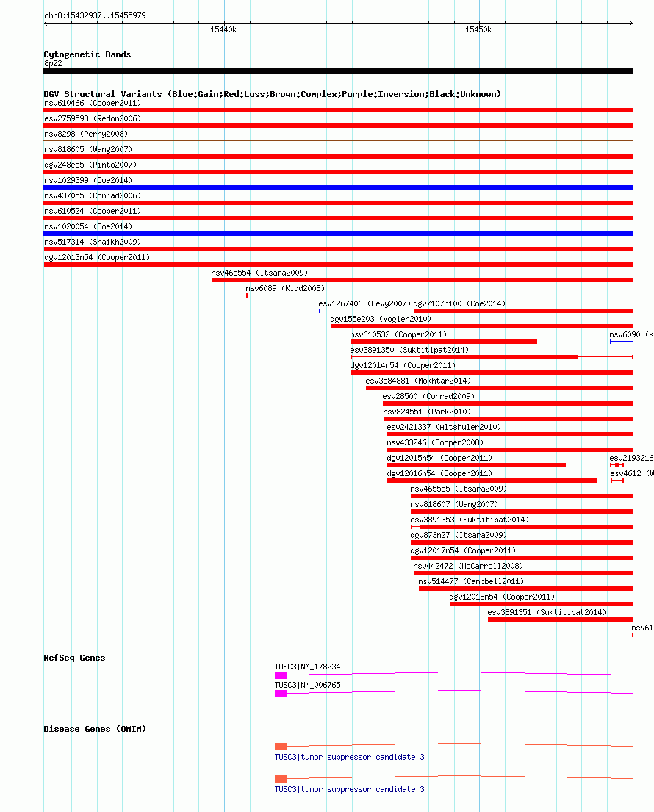This screenshot has width=654, height=812.
Task: Select dgv12016n54 (Cooper2011) label
Action: tap(439, 474)
